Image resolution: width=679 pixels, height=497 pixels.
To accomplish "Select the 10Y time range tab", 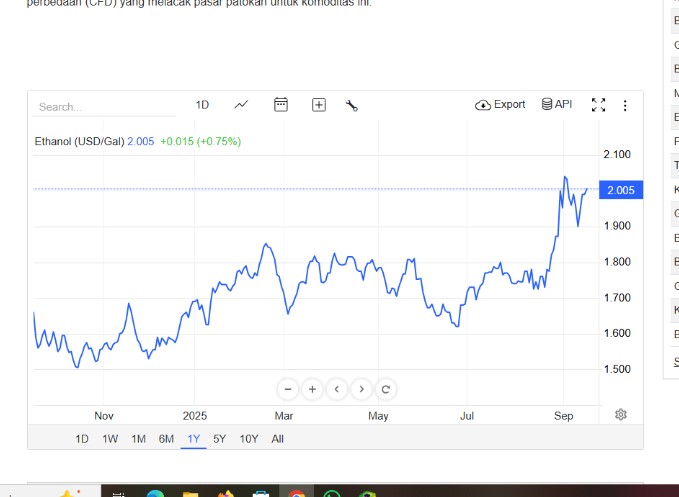I will [249, 439].
